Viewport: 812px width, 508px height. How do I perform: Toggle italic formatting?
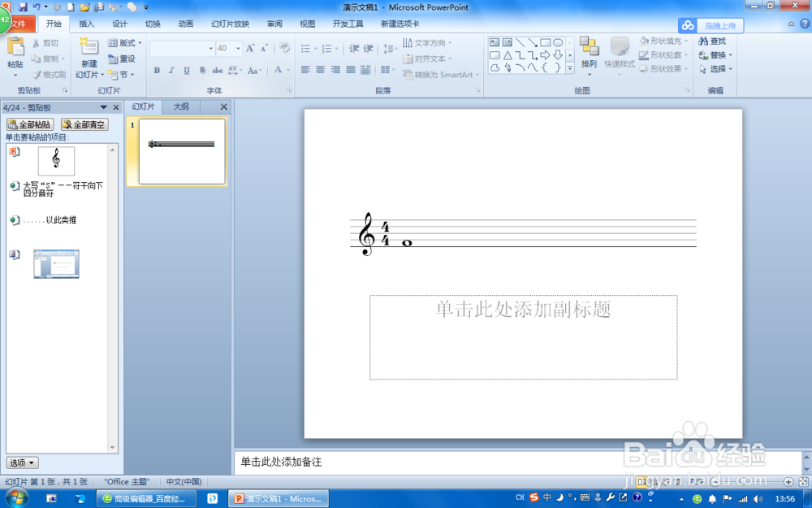(171, 70)
